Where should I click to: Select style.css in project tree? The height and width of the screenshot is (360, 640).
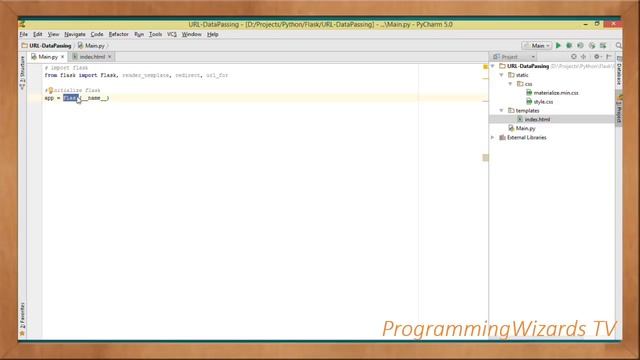tap(540, 102)
